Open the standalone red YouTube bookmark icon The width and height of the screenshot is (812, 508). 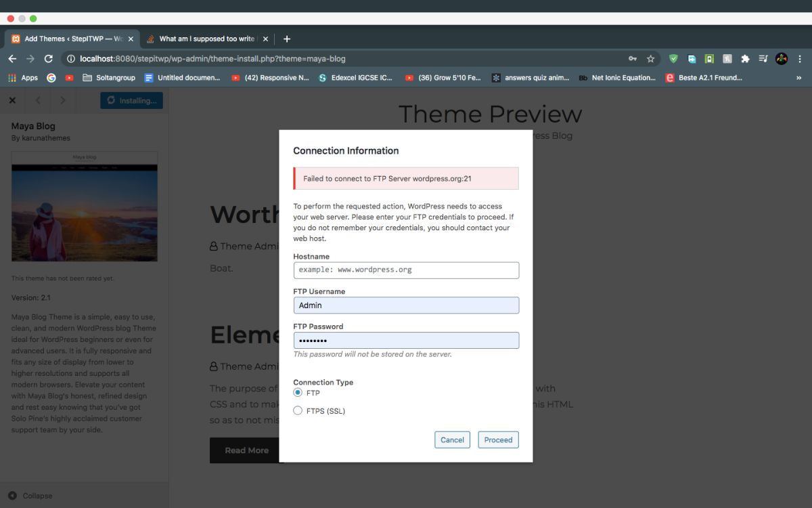(69, 78)
